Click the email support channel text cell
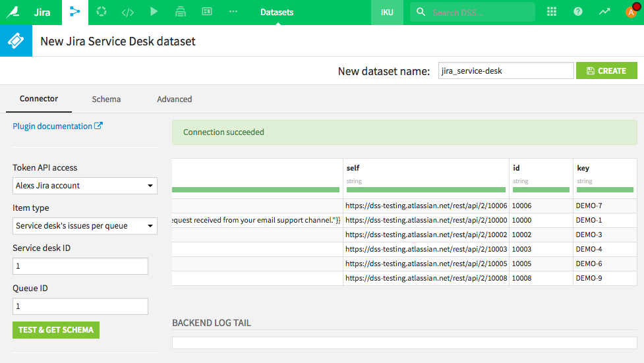 tap(257, 220)
